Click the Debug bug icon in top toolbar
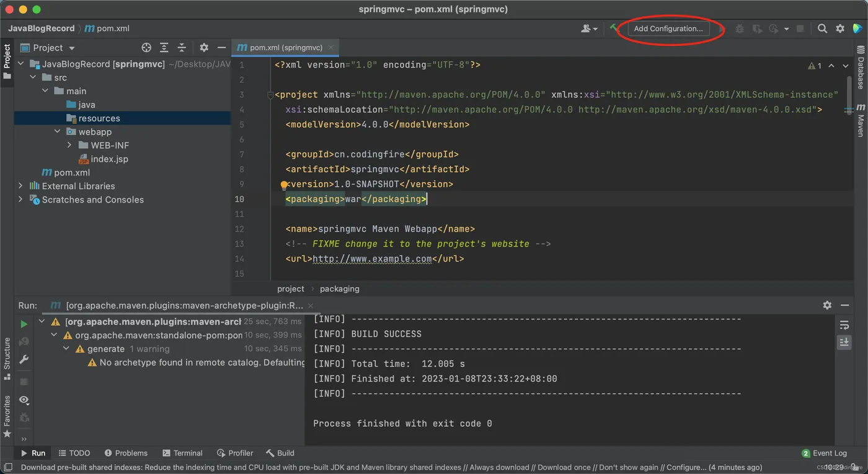 click(740, 29)
